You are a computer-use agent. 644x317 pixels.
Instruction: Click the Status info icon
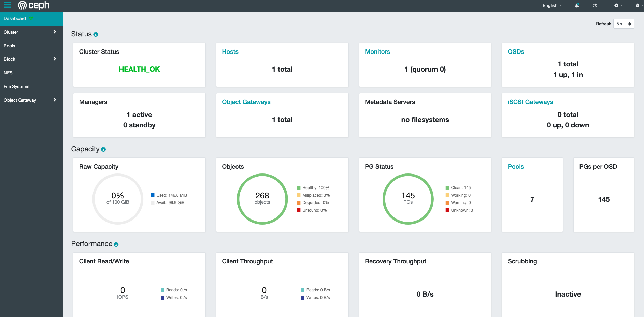tap(96, 34)
